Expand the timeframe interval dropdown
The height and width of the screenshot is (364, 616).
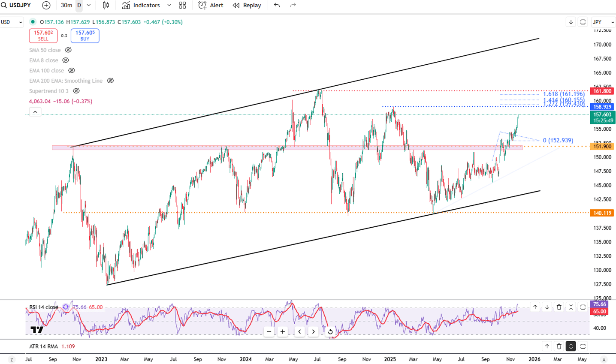click(89, 5)
